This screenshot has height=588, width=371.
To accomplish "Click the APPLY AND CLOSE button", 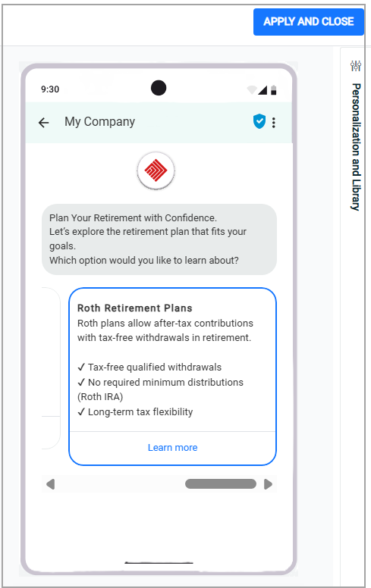I will (309, 22).
